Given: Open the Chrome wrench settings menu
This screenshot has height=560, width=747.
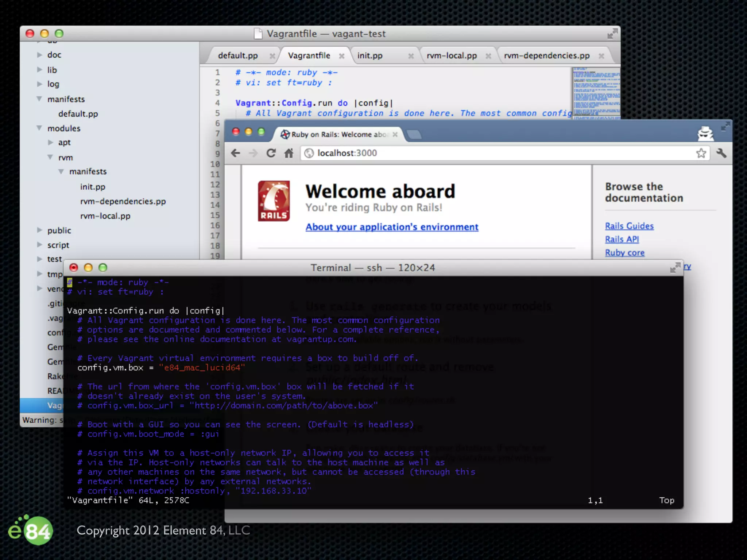Looking at the screenshot, I should (721, 153).
